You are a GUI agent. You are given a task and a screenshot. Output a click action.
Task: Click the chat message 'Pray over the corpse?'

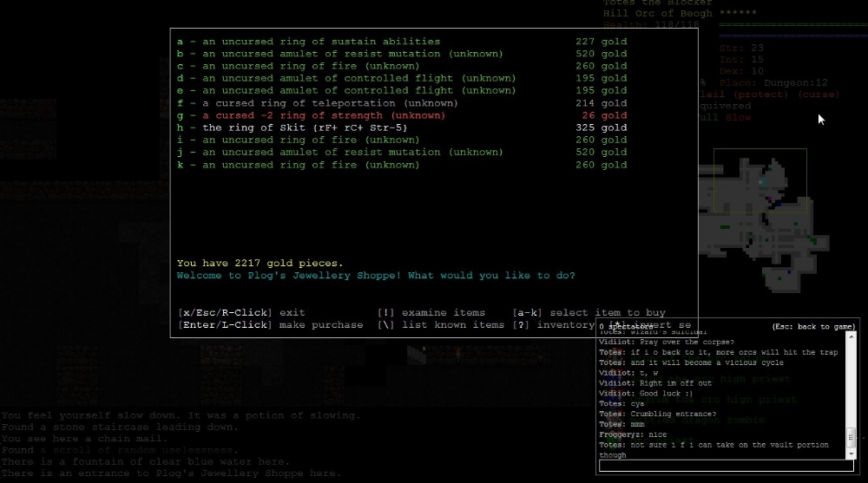coord(667,342)
